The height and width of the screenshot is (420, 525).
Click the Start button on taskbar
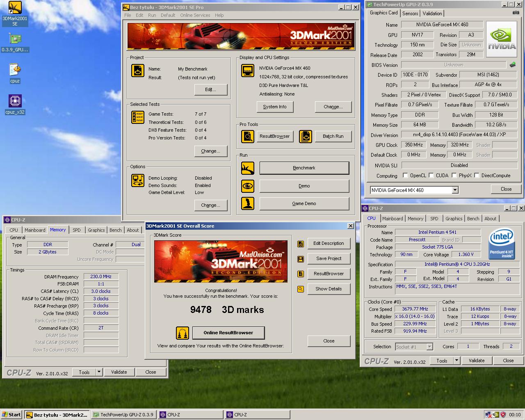click(11, 415)
